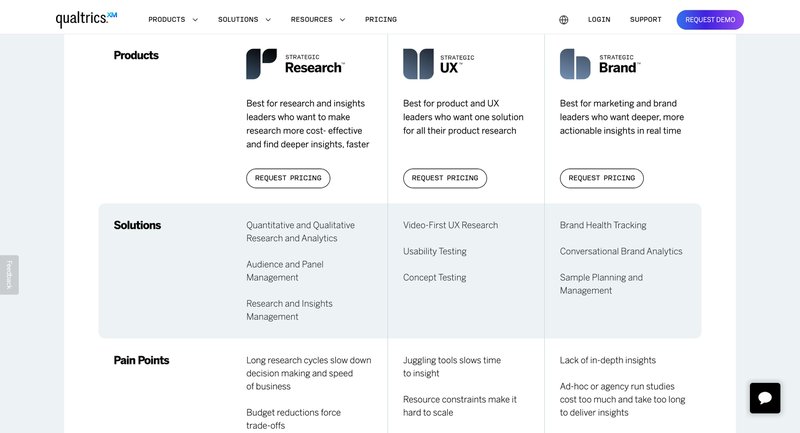Expand the Solutions menu chevron

click(268, 20)
